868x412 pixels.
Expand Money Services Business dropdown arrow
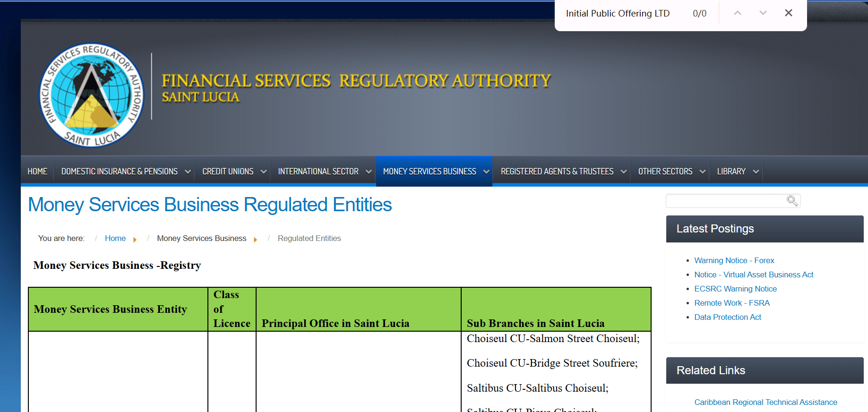click(x=486, y=172)
